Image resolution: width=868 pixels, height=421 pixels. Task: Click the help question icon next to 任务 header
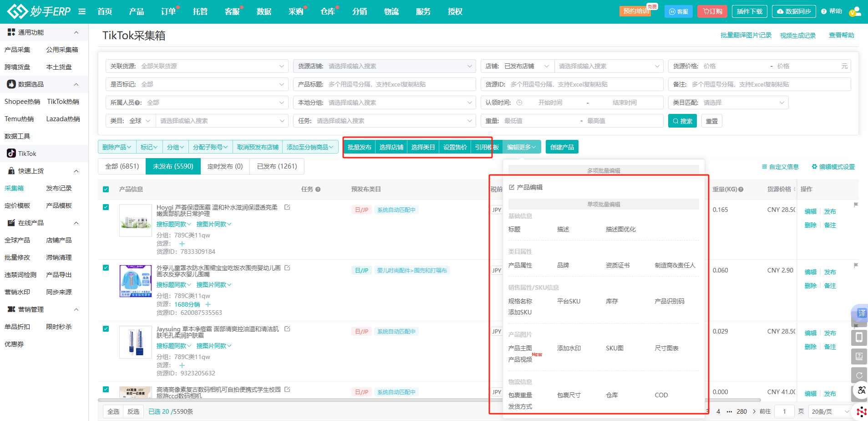(x=318, y=190)
